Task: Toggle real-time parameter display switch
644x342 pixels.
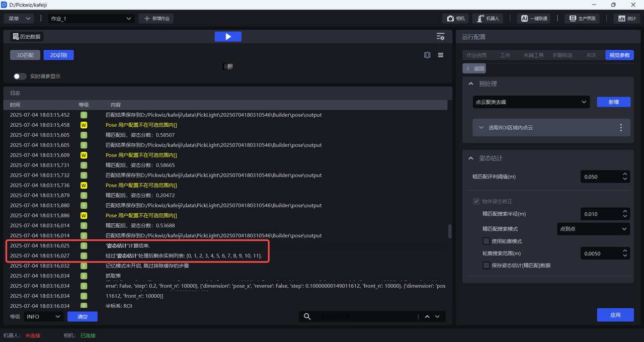Action: point(20,76)
